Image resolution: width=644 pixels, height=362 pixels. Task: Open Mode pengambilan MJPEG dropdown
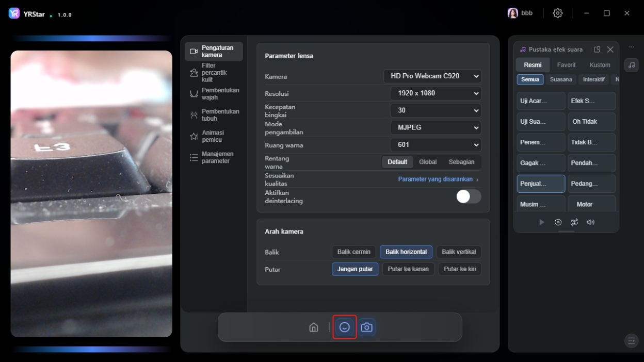pos(436,127)
